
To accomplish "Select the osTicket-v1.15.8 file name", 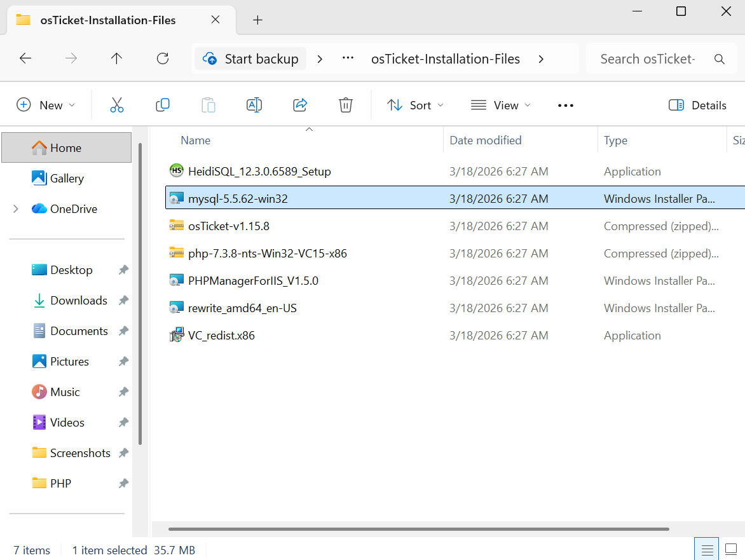I will 229,226.
